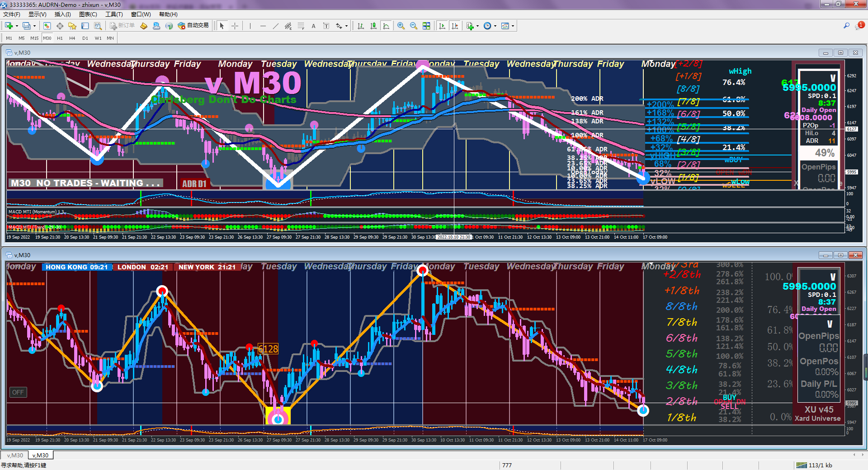The image size is (868, 470).
Task: Open the 文件(F) menu
Action: pyautogui.click(x=12, y=14)
